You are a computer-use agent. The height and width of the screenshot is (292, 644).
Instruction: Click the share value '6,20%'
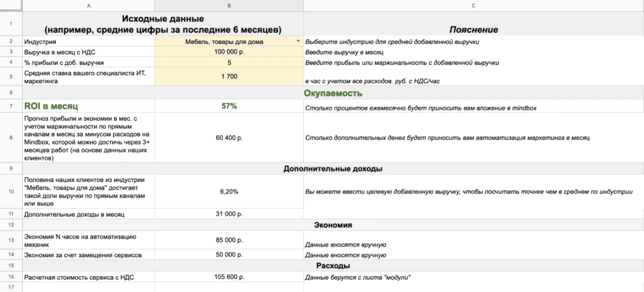[x=229, y=192]
